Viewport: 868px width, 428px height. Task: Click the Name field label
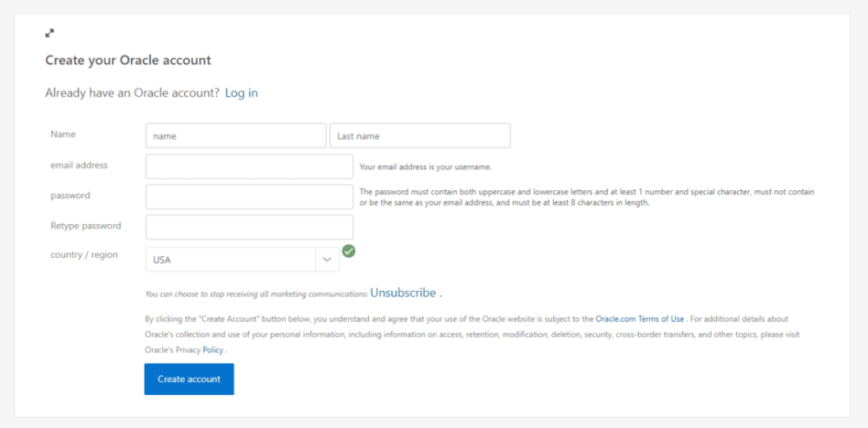[63, 135]
